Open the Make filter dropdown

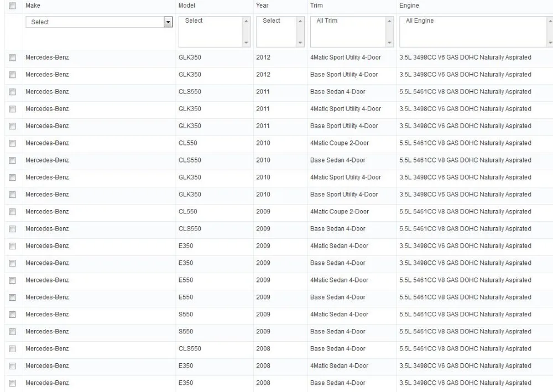click(x=99, y=22)
